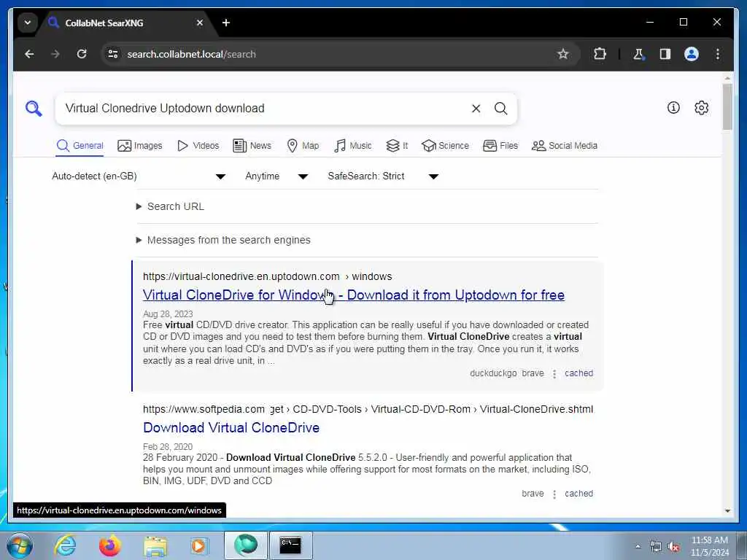Image resolution: width=747 pixels, height=560 pixels.
Task: Click the scrollbar down arrow
Action: pyautogui.click(x=727, y=511)
